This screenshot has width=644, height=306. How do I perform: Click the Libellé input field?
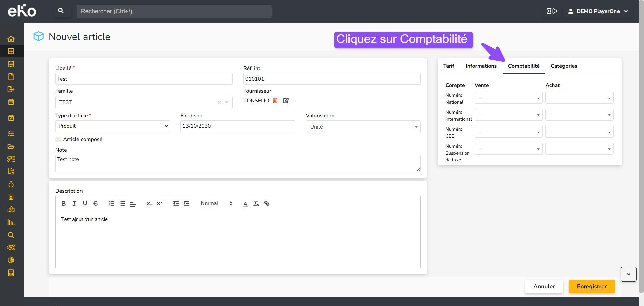click(144, 79)
